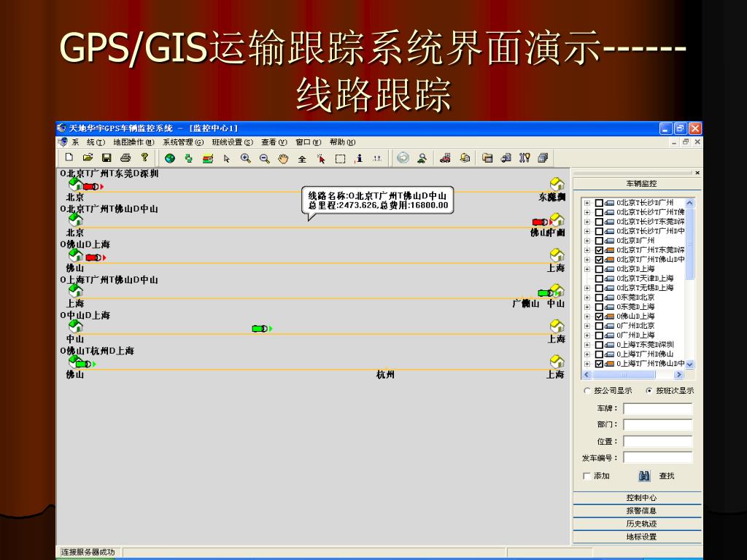Click the 查找 search button
Screen dimensions: 747x560
[x=656, y=475]
